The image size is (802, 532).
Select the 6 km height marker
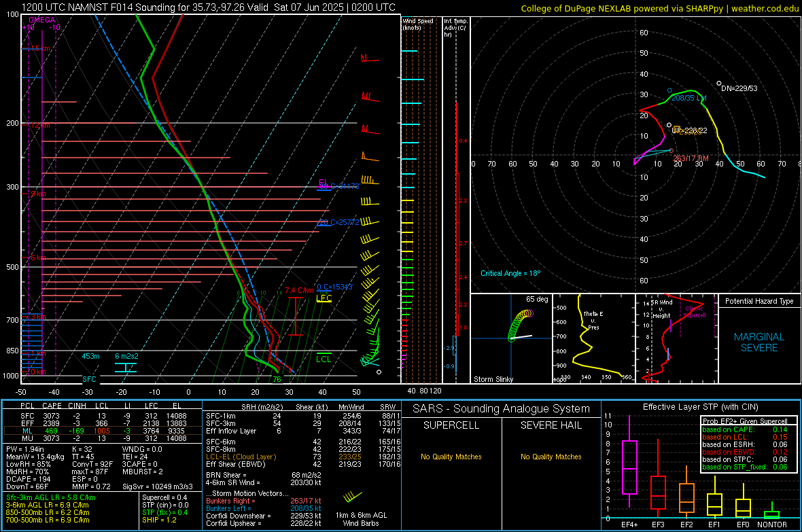pos(38,258)
